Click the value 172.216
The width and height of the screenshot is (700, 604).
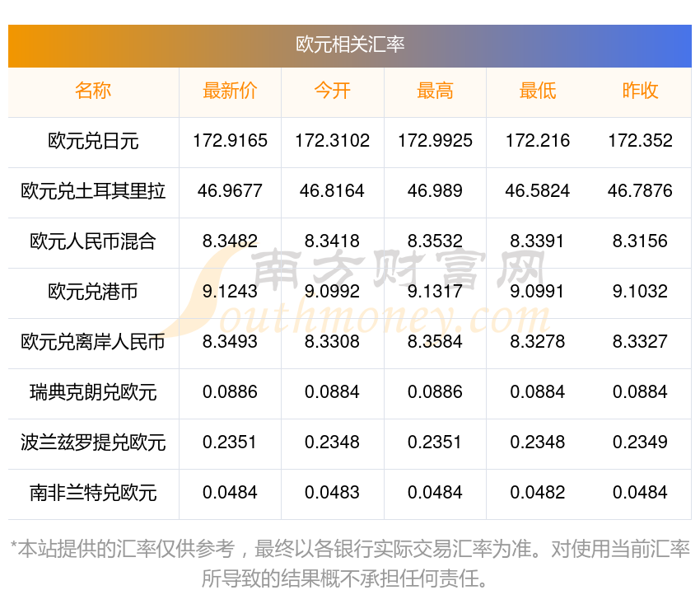pos(538,141)
